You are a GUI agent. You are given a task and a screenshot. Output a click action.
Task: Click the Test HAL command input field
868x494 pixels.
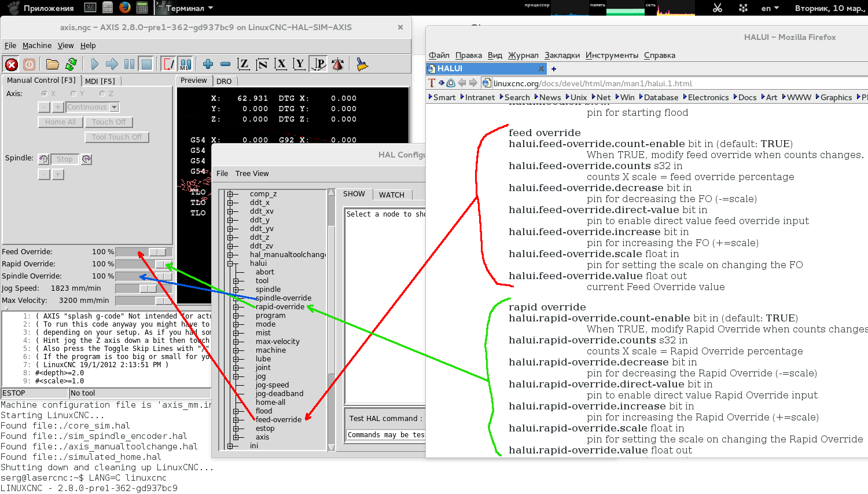pos(385,435)
